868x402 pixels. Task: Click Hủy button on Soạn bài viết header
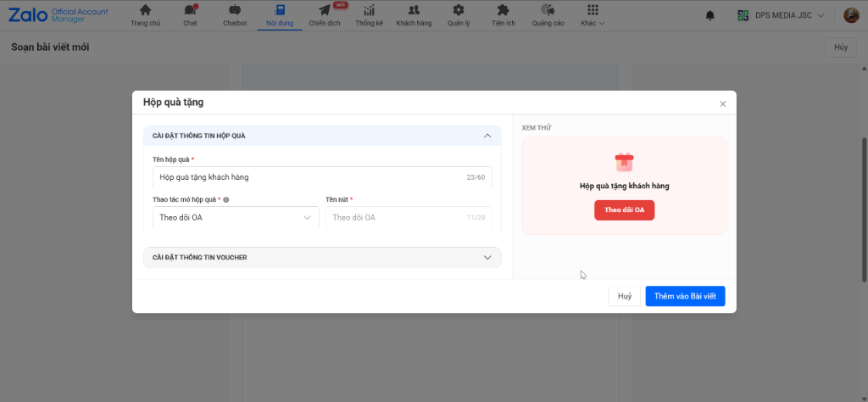pyautogui.click(x=841, y=47)
